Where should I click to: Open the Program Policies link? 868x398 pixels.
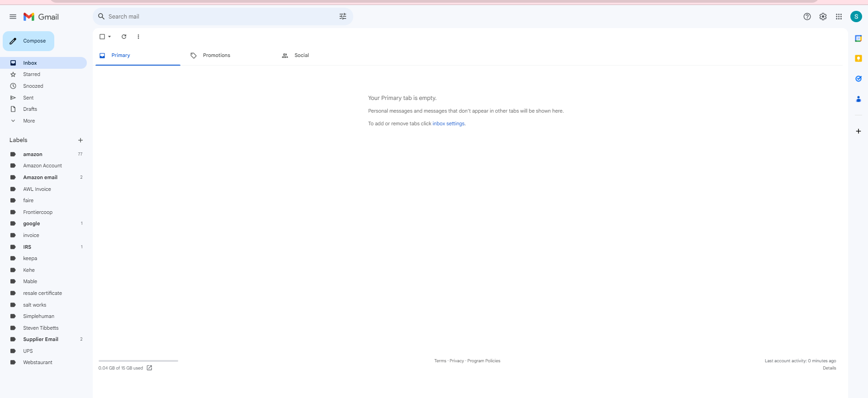pyautogui.click(x=484, y=361)
